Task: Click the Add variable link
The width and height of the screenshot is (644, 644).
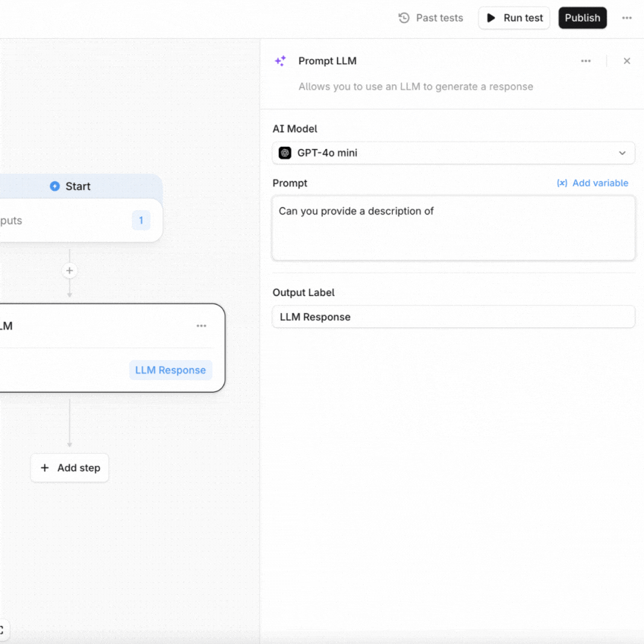Action: click(x=600, y=183)
